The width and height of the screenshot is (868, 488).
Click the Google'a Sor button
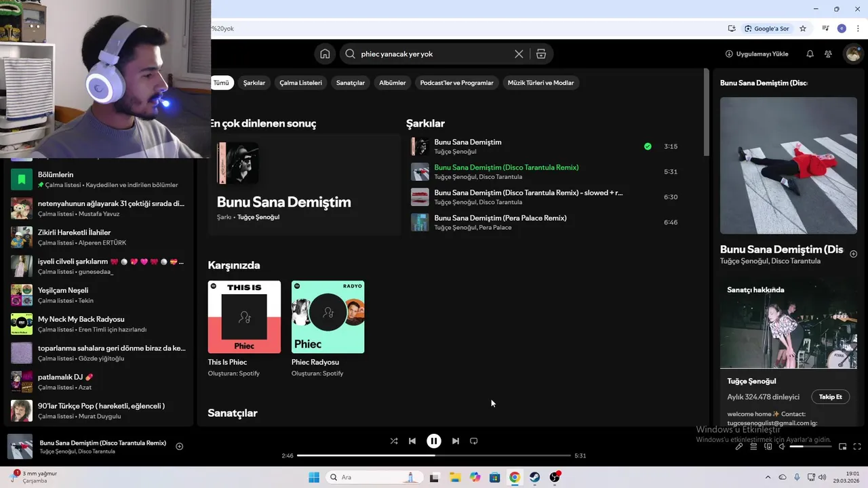[767, 28]
